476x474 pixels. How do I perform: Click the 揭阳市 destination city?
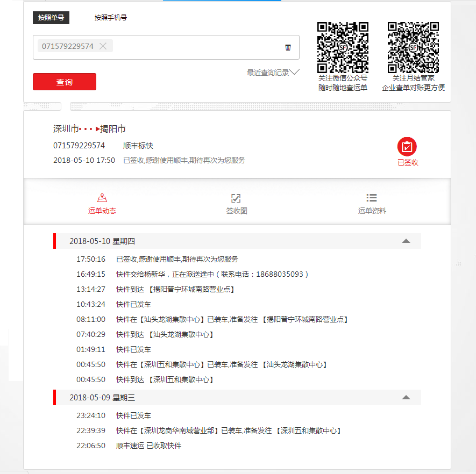pos(113,128)
